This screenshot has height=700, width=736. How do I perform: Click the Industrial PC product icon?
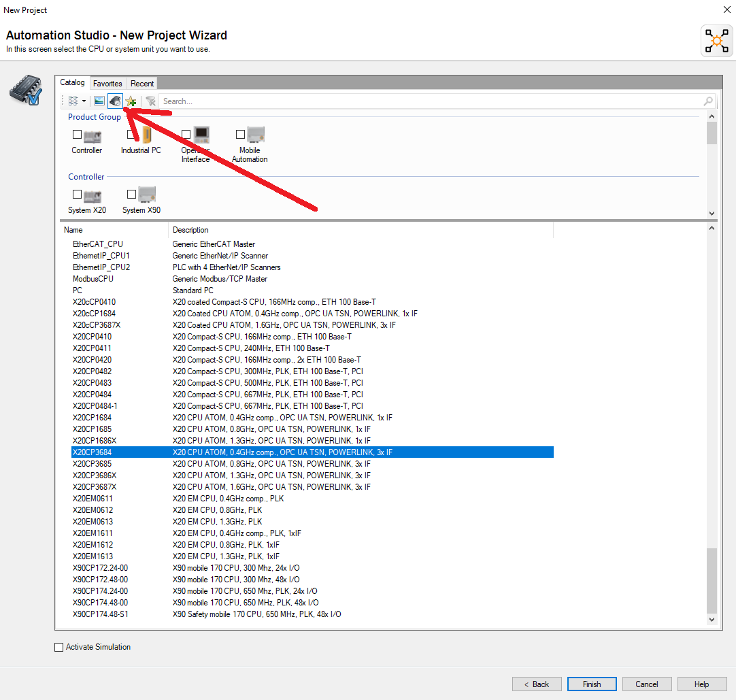(147, 135)
